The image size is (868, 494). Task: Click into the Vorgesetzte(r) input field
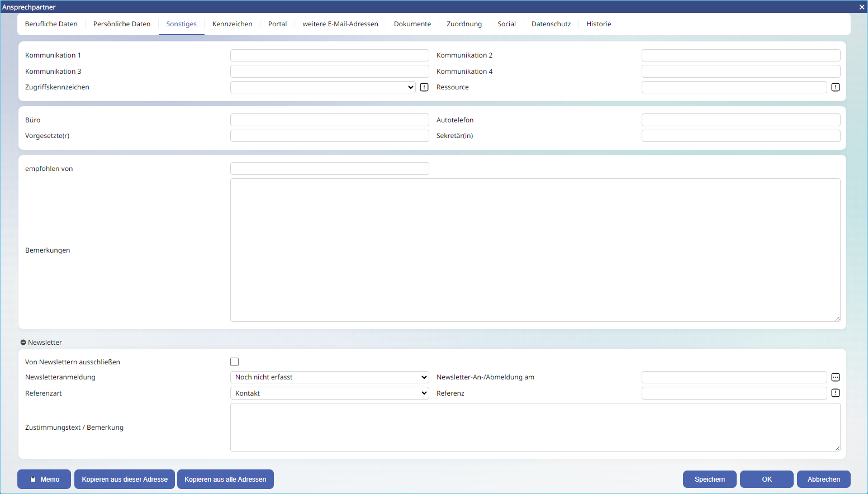coord(330,136)
